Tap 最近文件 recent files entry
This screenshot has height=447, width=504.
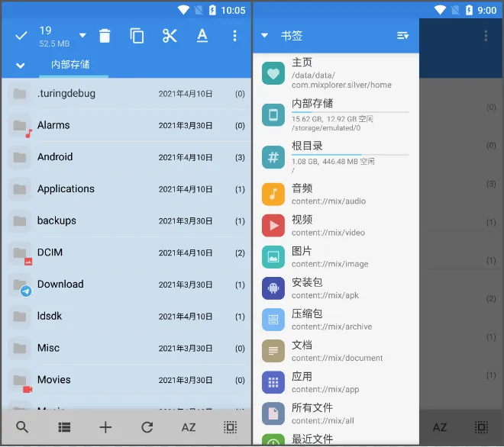(336, 438)
